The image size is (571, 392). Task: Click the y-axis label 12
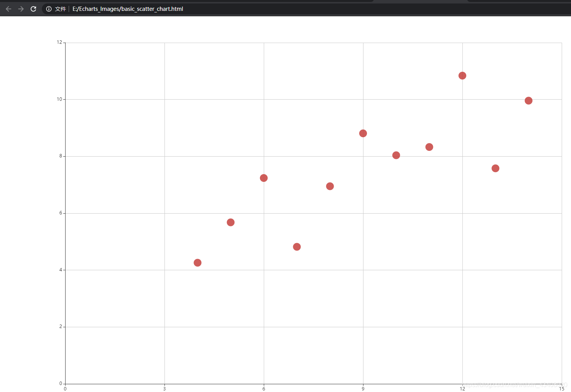(x=59, y=42)
